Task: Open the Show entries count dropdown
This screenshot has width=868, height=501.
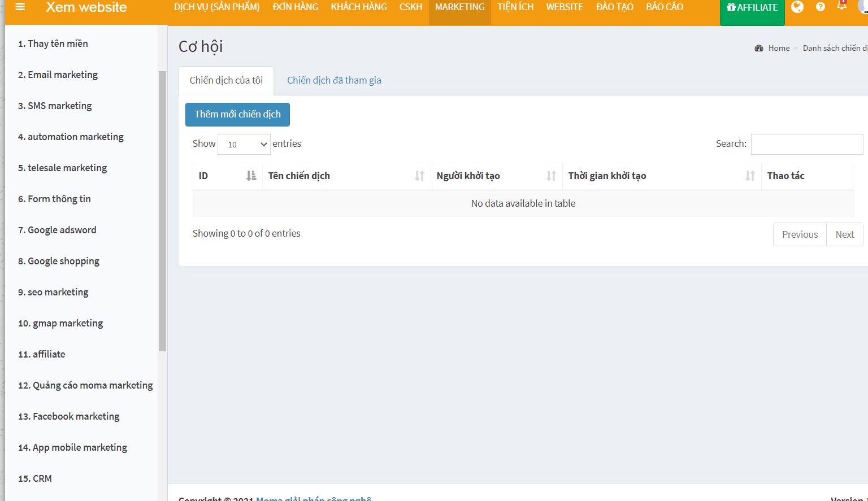Action: pyautogui.click(x=244, y=145)
